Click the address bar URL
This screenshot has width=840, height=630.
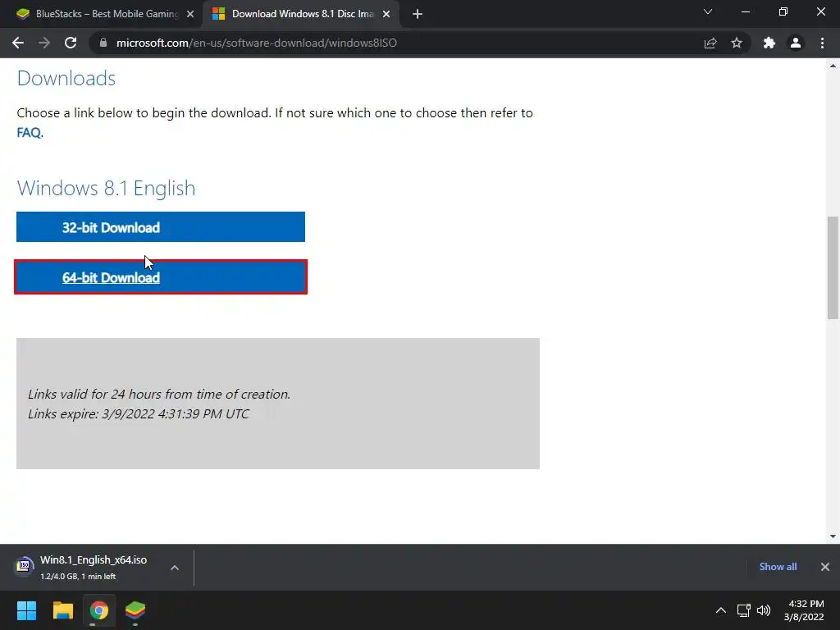coord(257,43)
